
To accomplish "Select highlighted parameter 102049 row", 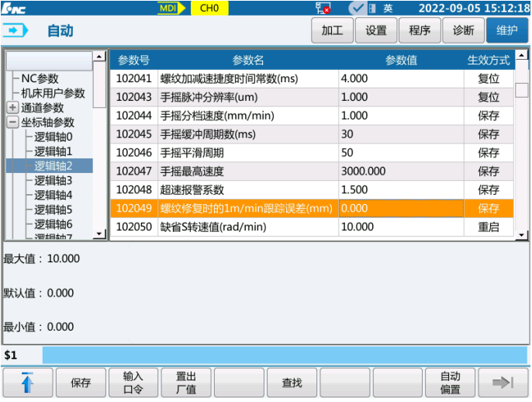I will [312, 208].
